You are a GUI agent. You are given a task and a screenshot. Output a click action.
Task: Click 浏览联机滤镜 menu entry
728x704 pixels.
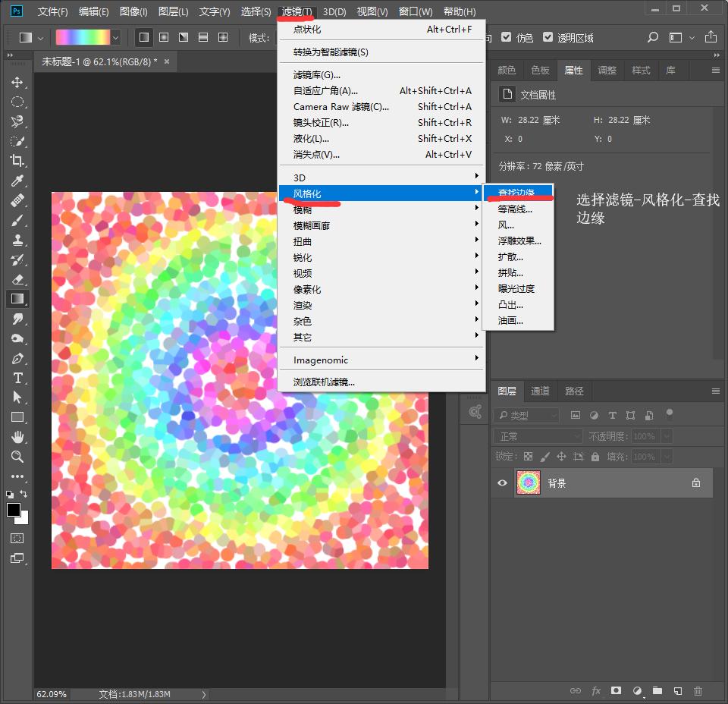coord(324,382)
